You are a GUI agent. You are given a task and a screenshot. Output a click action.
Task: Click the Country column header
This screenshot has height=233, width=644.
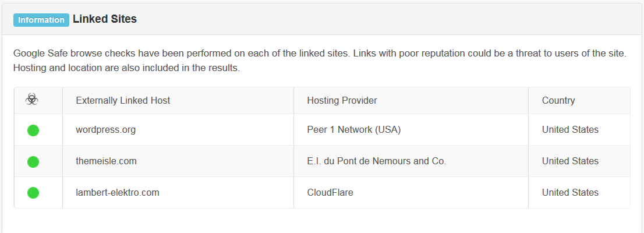tap(558, 101)
